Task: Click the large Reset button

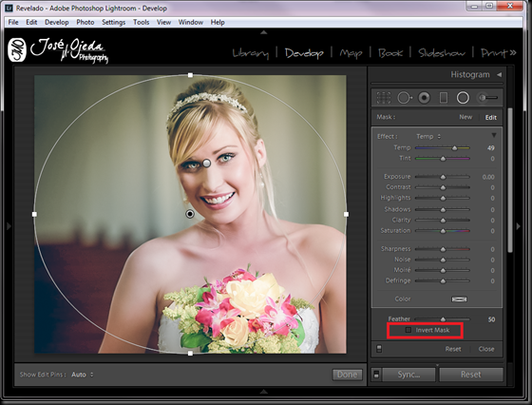Action: coord(470,375)
